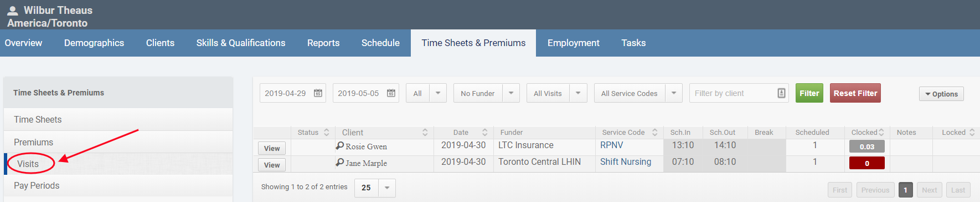The height and width of the screenshot is (202, 980).
Task: Switch to the Clients tab
Action: click(x=160, y=43)
